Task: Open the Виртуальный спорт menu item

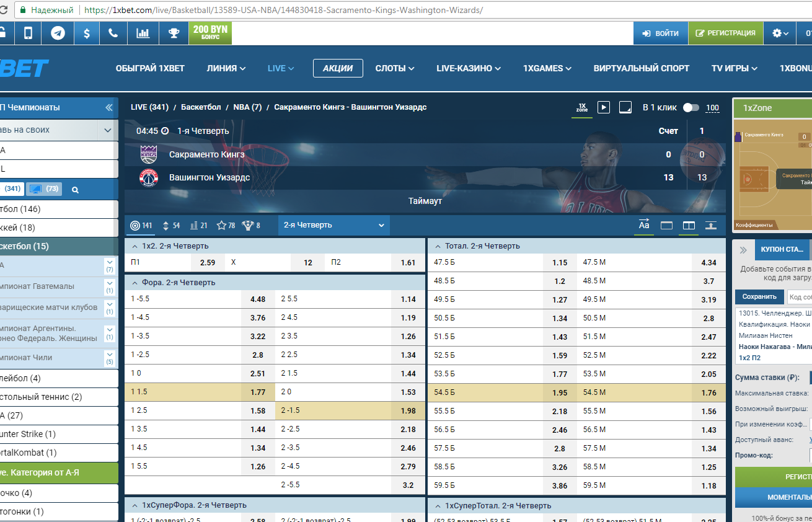Action: pos(642,68)
